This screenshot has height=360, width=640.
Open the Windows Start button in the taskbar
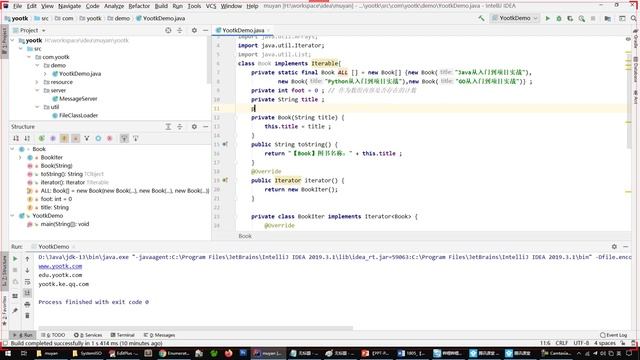pyautogui.click(x=7, y=353)
